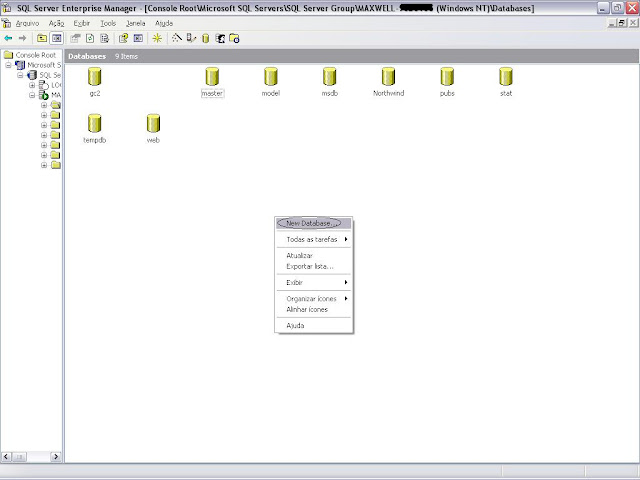Click the Properties toolbar icon
Screen dimensions: 640x480
(x=75, y=38)
